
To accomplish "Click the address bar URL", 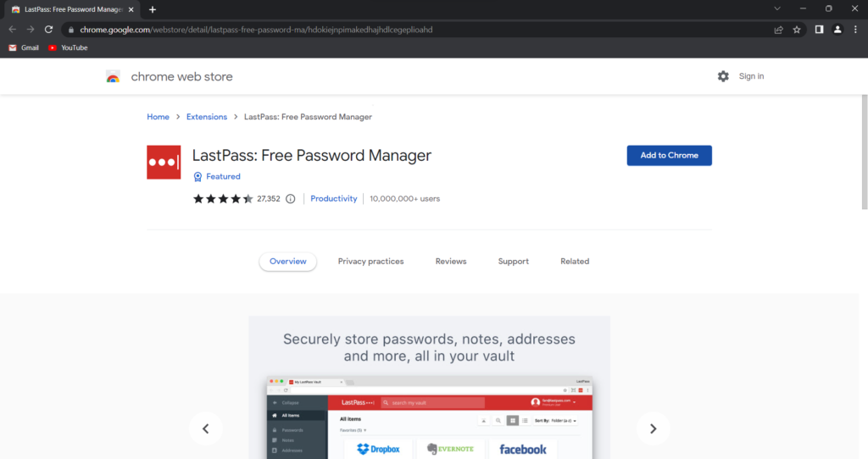I will click(x=256, y=30).
